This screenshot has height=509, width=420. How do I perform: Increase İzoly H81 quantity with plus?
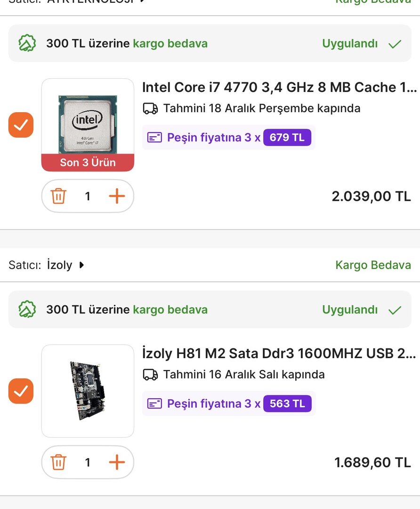click(x=117, y=462)
